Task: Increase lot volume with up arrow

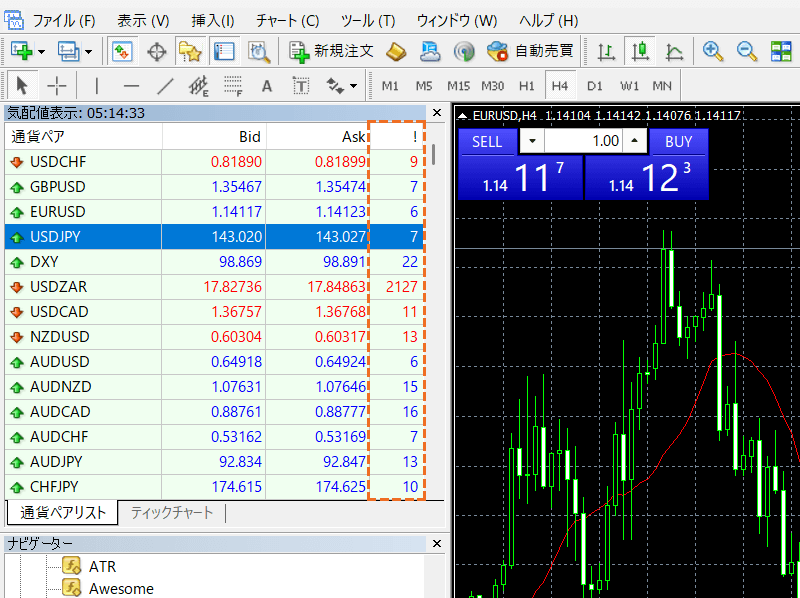Action: [634, 141]
